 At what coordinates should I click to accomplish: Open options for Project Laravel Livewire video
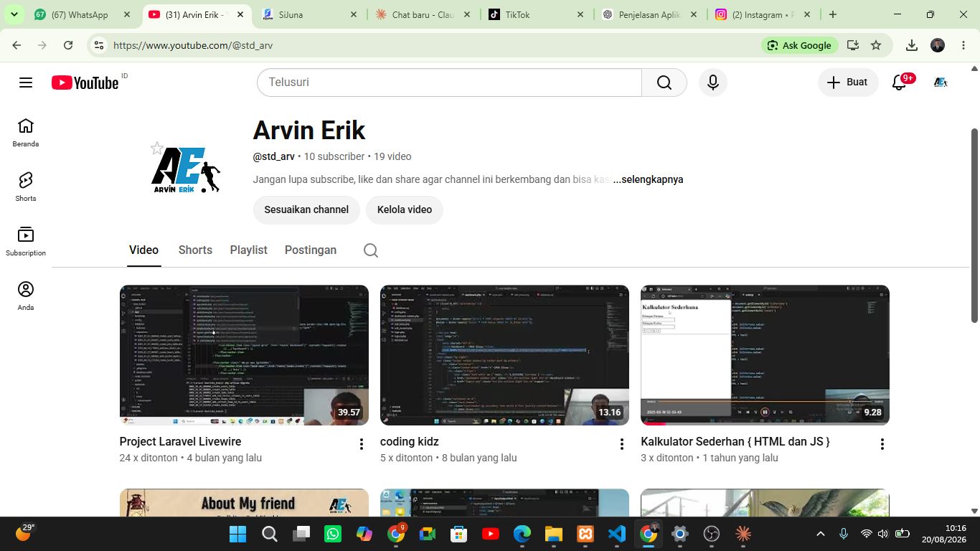click(362, 444)
